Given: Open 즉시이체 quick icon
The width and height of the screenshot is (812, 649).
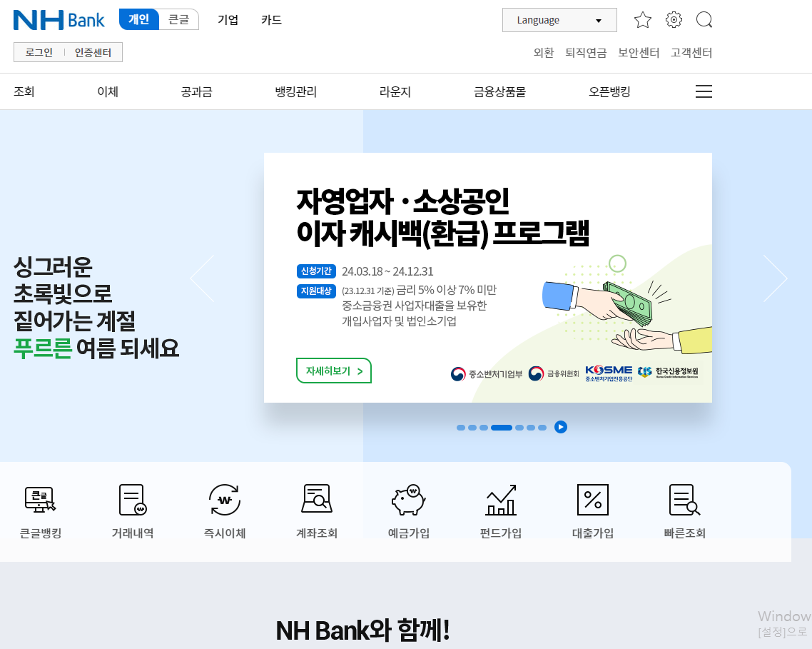Looking at the screenshot, I should [225, 512].
